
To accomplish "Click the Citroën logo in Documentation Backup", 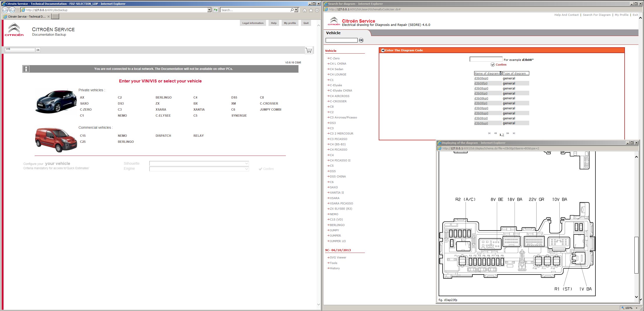I will (x=14, y=30).
